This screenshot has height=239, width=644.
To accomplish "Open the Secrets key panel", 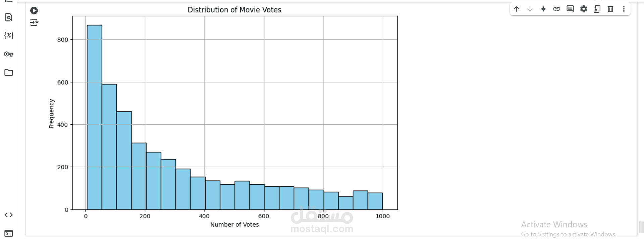I will pyautogui.click(x=9, y=54).
